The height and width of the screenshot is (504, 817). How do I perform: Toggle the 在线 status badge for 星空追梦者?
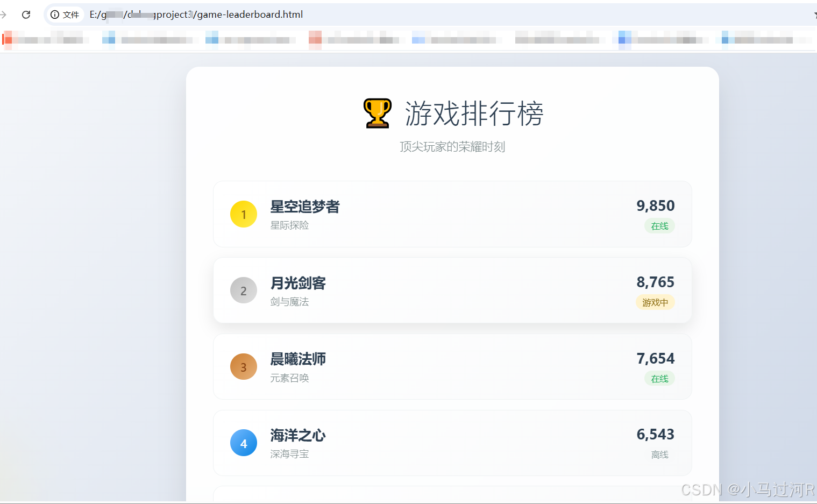[x=659, y=226]
